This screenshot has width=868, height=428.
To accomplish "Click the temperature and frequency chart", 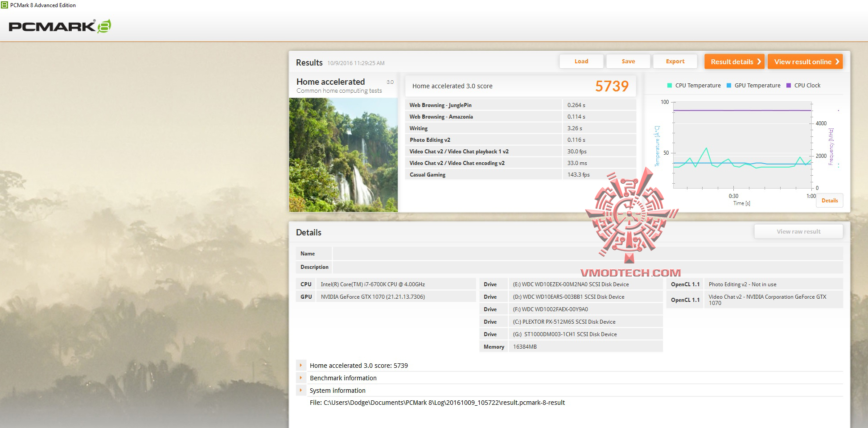I will [742, 145].
